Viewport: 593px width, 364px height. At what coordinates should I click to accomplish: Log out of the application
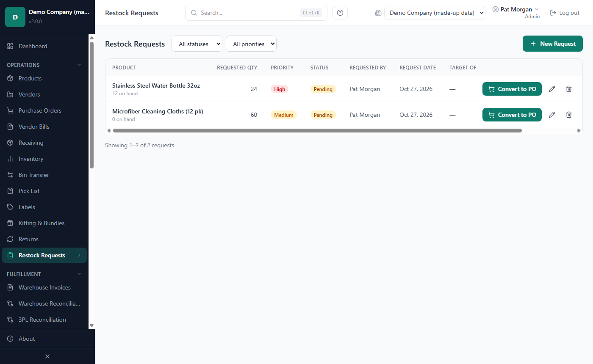[565, 13]
